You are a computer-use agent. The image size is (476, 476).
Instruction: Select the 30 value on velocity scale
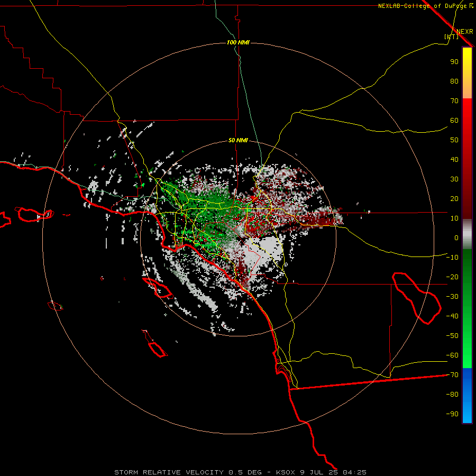[x=454, y=179]
